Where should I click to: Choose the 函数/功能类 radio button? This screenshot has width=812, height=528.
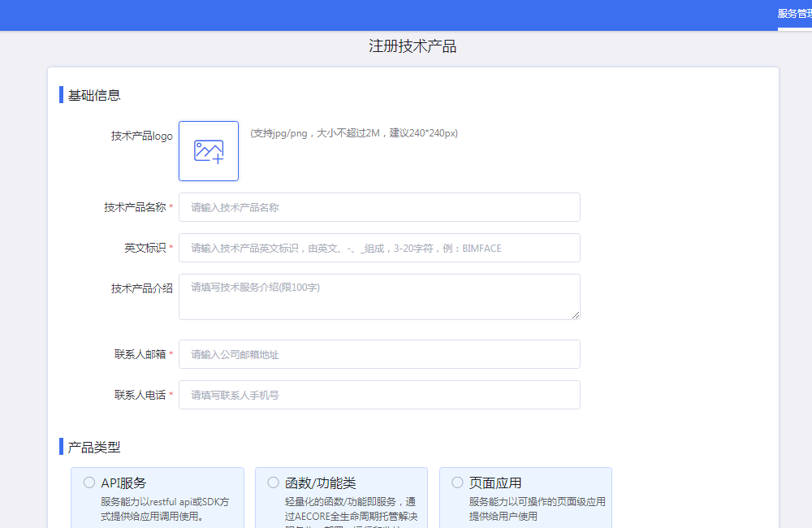tap(274, 483)
